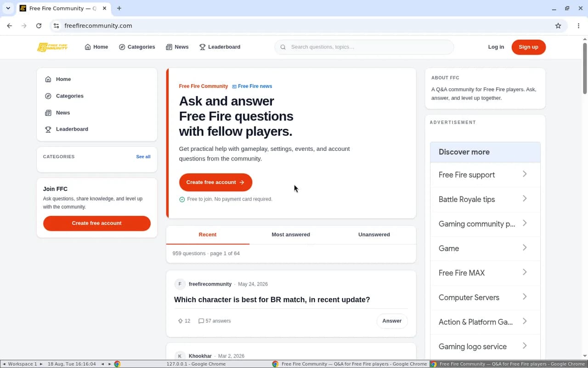
Task: Open News from the top navigation bar
Action: (x=177, y=47)
